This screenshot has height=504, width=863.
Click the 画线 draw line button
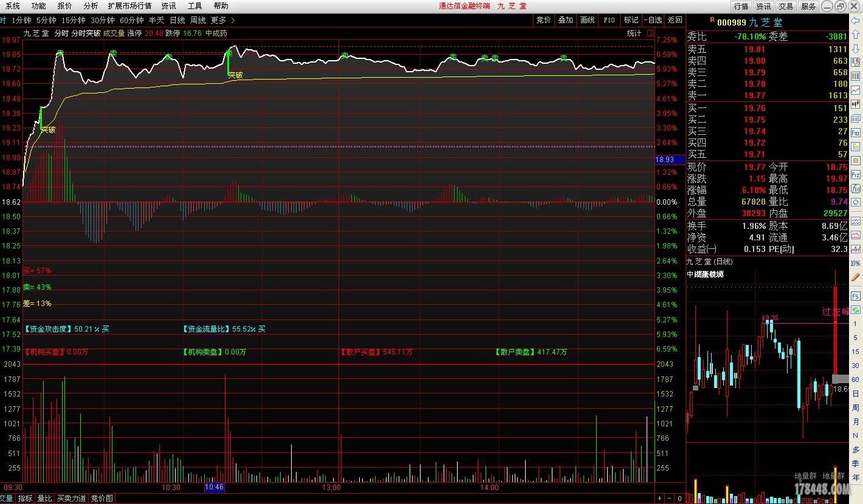[587, 20]
